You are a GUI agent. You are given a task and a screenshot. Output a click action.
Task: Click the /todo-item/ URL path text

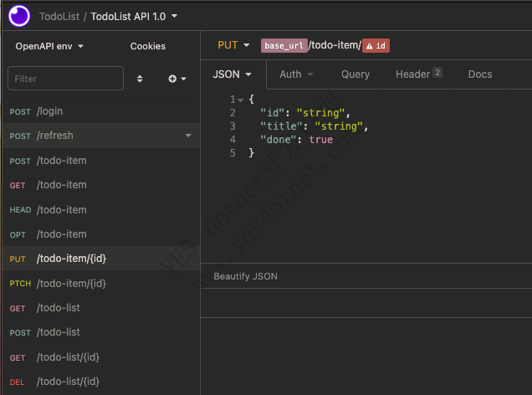335,45
